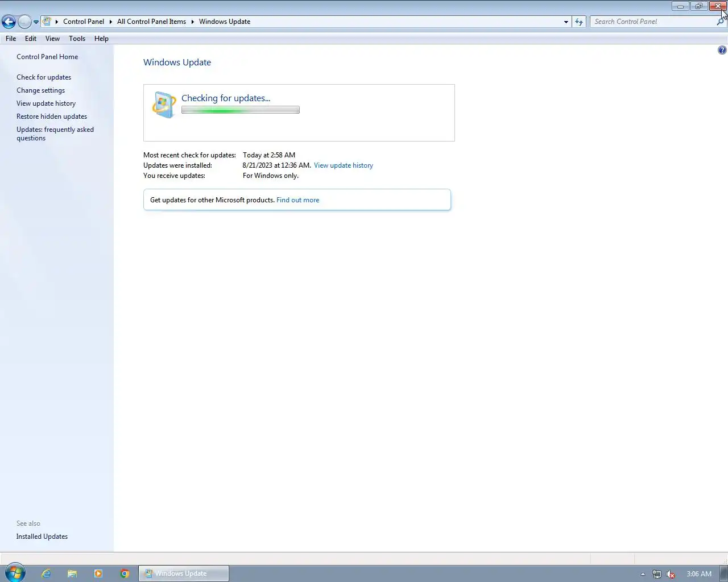Open address bar history dropdown

click(x=566, y=22)
